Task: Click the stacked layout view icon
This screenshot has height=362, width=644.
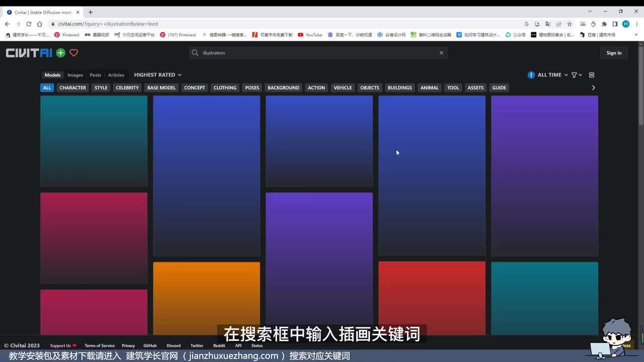Action: pos(592,75)
